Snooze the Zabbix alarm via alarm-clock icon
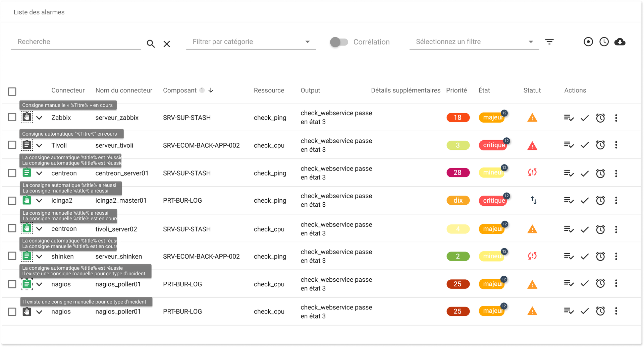The height and width of the screenshot is (347, 644). pos(600,118)
